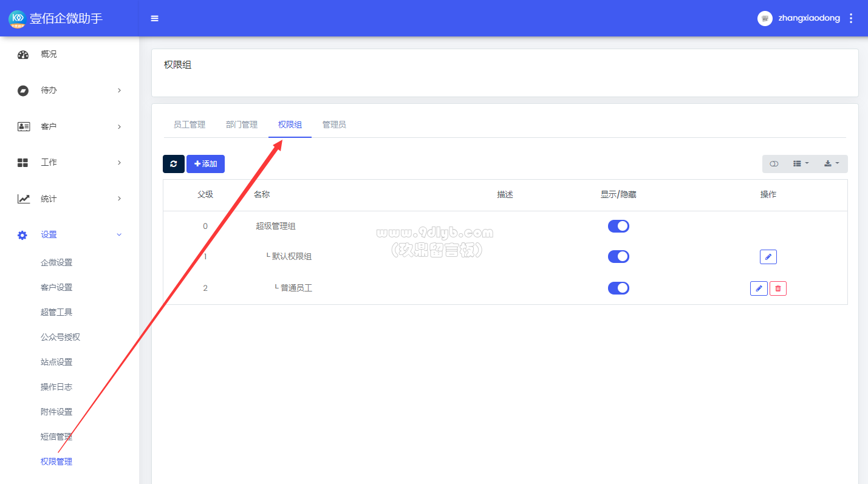This screenshot has height=484, width=868.
Task: Open 附件设置 in the sidebar
Action: 56,412
